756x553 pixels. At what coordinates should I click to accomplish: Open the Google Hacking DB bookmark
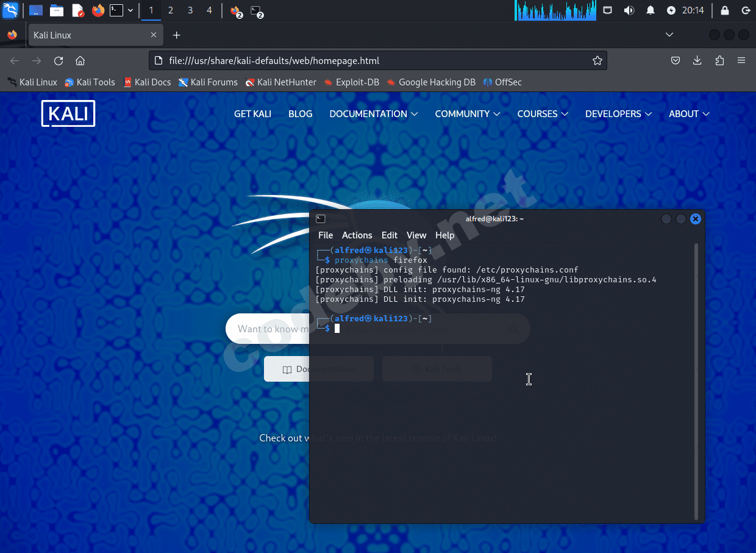pos(431,82)
